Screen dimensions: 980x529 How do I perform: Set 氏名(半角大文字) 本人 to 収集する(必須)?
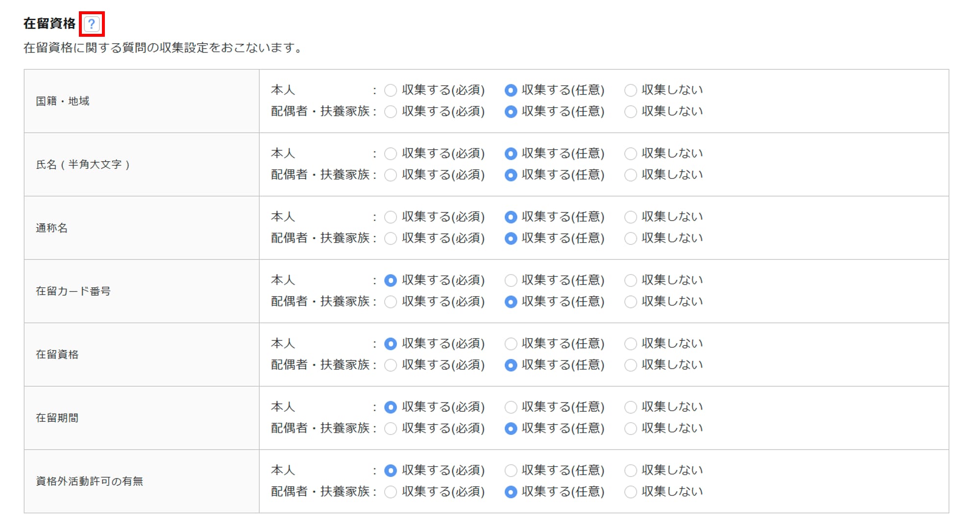(391, 154)
